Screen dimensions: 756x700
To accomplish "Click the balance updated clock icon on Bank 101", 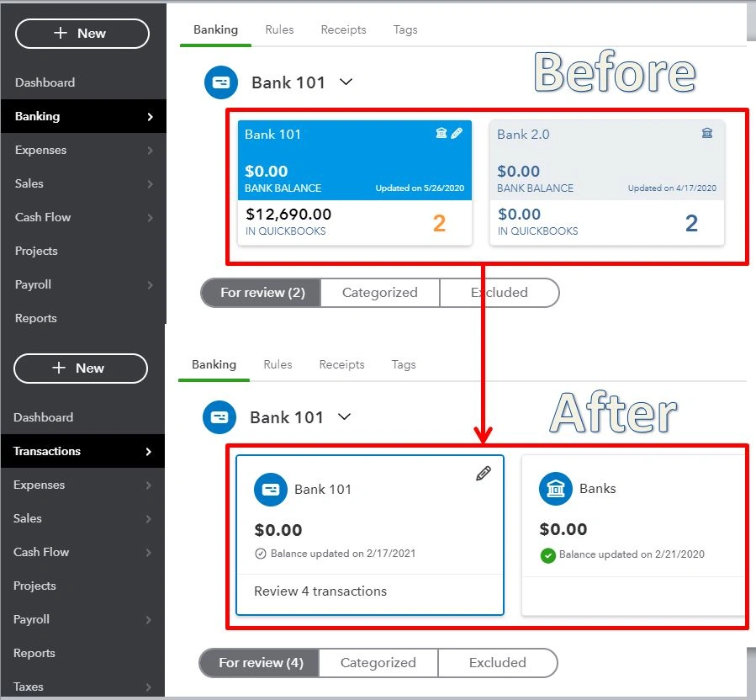I will (262, 554).
